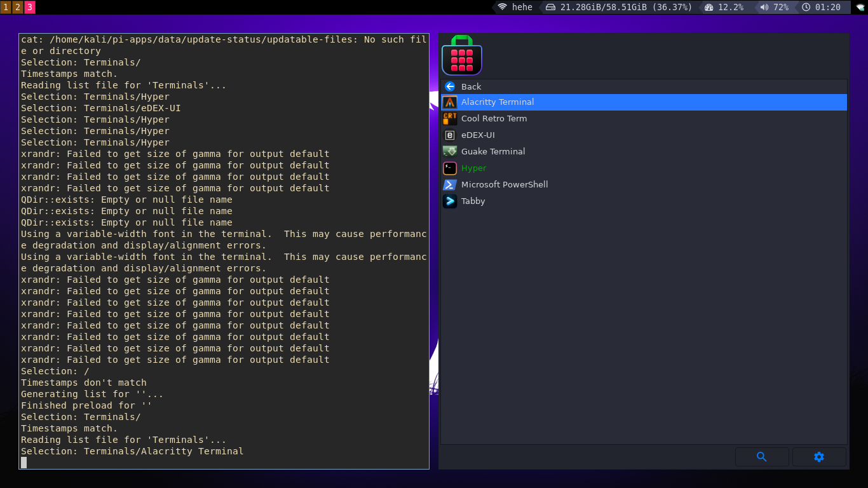The height and width of the screenshot is (488, 868).
Task: Click the Cool Retro Term icon
Action: (x=450, y=119)
